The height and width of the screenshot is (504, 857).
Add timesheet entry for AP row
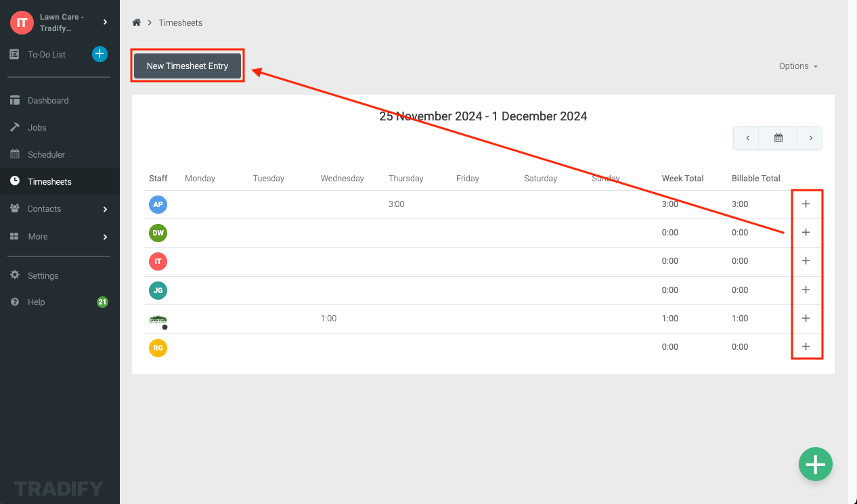coord(806,204)
